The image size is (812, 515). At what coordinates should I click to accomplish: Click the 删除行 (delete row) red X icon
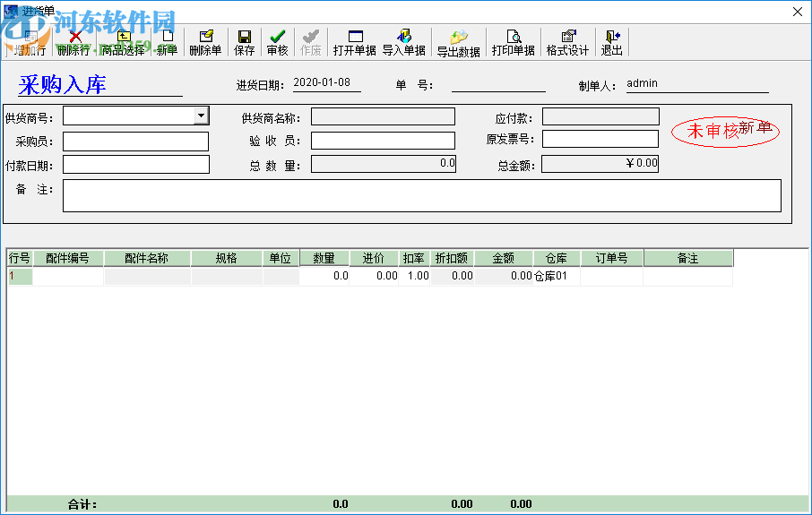(75, 37)
